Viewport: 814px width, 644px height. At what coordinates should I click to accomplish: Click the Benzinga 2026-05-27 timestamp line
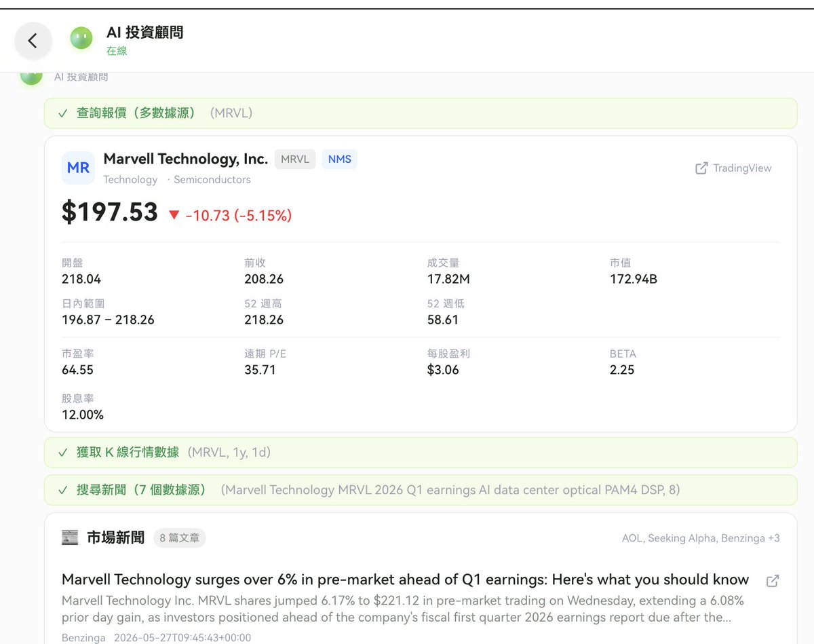pyautogui.click(x=156, y=638)
